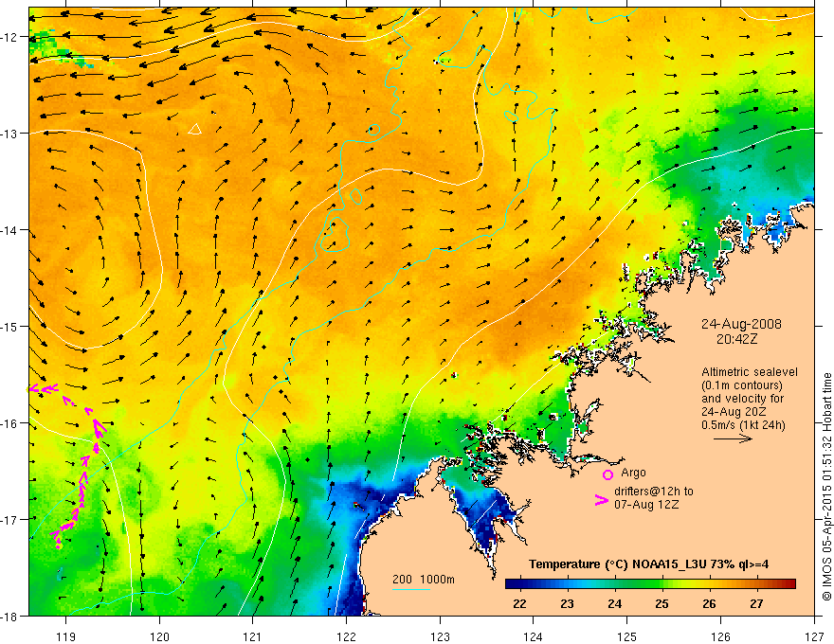
Task: Click the cyan 200m contour legend line
Action: pyautogui.click(x=411, y=589)
